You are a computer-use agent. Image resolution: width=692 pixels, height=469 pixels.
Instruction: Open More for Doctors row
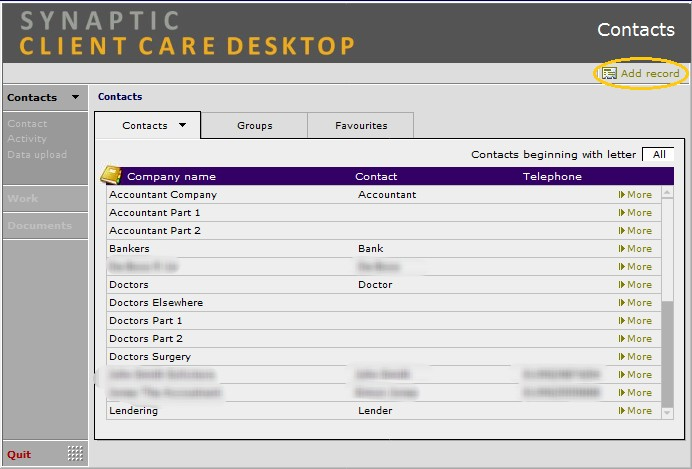636,285
